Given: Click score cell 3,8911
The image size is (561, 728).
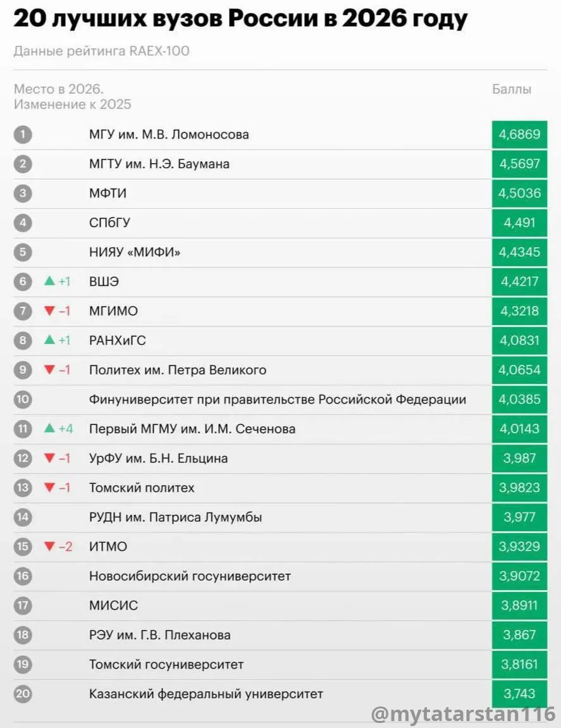Looking at the screenshot, I should [520, 605].
